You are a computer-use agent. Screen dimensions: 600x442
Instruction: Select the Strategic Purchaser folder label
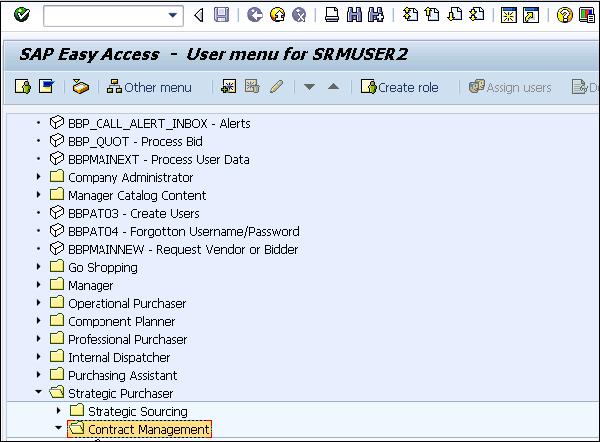pyautogui.click(x=121, y=394)
